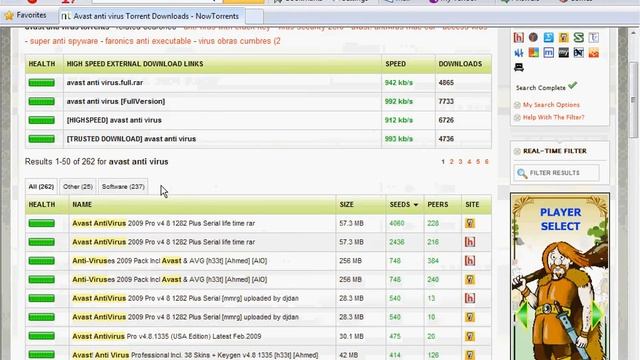The width and height of the screenshot is (640, 360).
Task: Open the super anti spyware related search
Action: pyautogui.click(x=64, y=41)
